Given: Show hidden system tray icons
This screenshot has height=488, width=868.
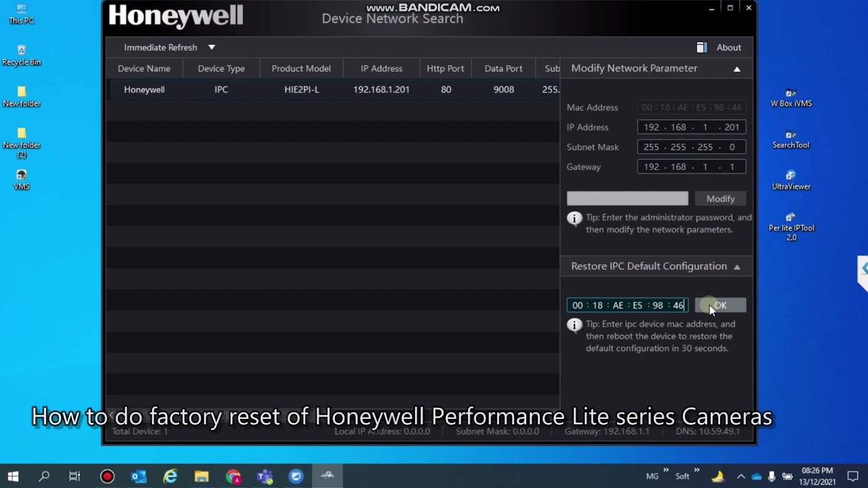Looking at the screenshot, I should (741, 476).
